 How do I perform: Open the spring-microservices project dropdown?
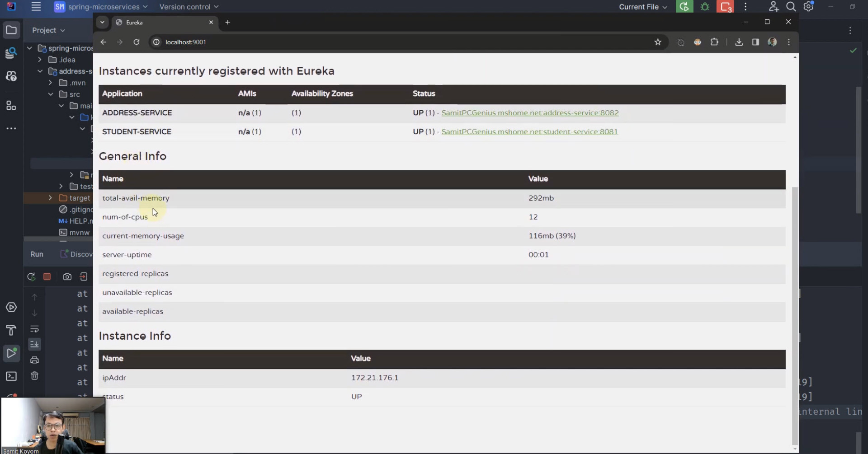(x=101, y=7)
